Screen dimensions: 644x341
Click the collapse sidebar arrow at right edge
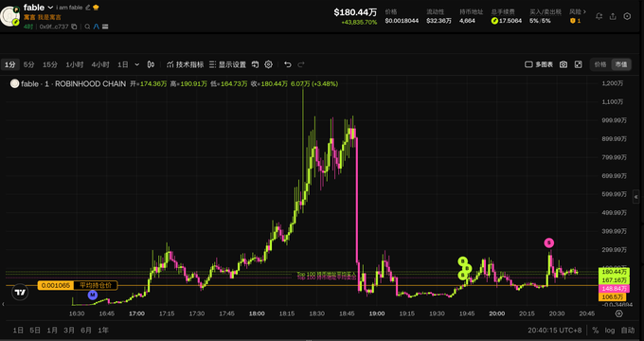coord(636,197)
